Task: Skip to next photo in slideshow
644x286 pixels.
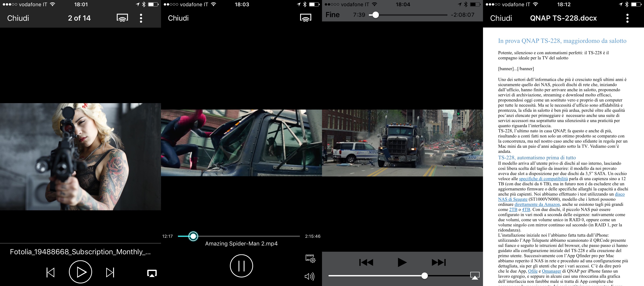Action: pyautogui.click(x=110, y=272)
